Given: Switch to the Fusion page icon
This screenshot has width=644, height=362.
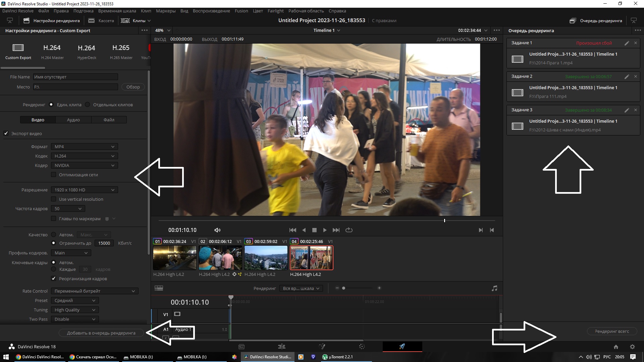Looking at the screenshot, I should [x=322, y=347].
